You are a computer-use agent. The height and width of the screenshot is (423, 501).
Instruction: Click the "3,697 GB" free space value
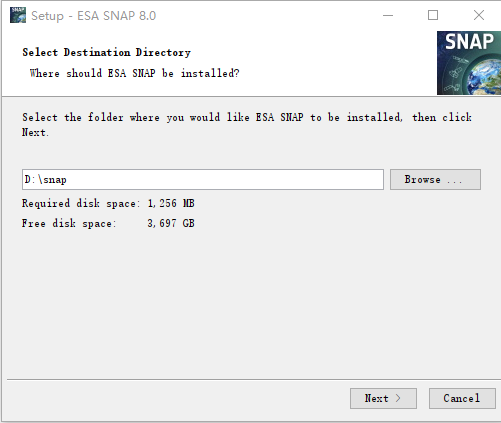(171, 223)
